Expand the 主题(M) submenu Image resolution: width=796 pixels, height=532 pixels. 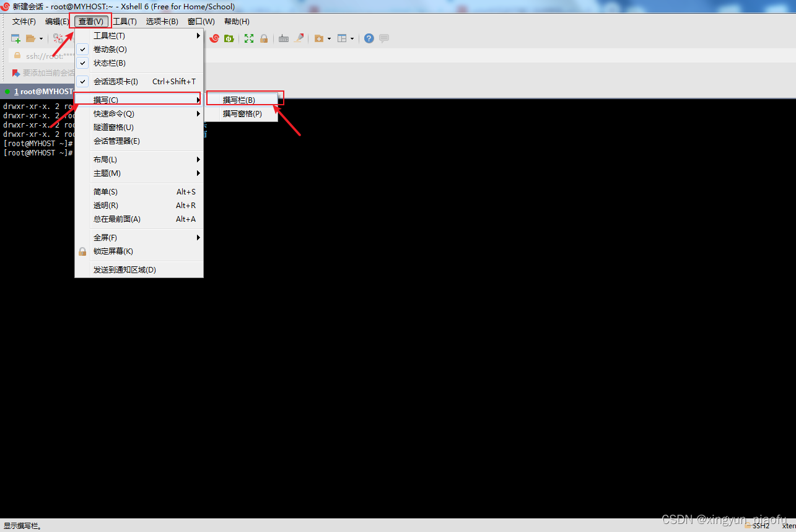click(x=139, y=173)
